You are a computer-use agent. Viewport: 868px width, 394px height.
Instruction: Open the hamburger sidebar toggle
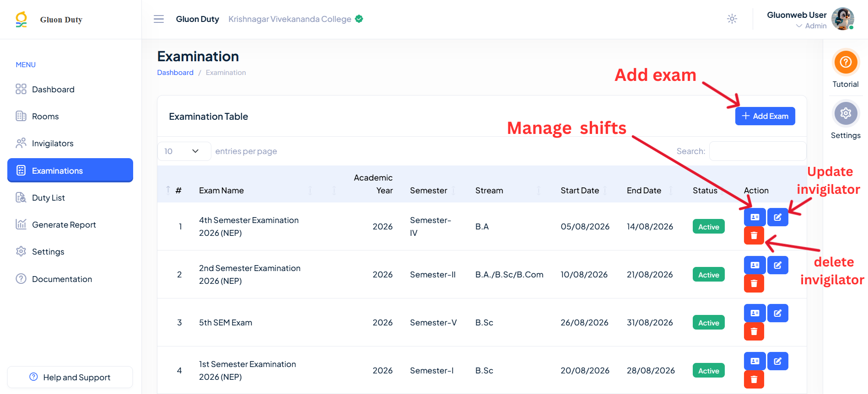159,19
